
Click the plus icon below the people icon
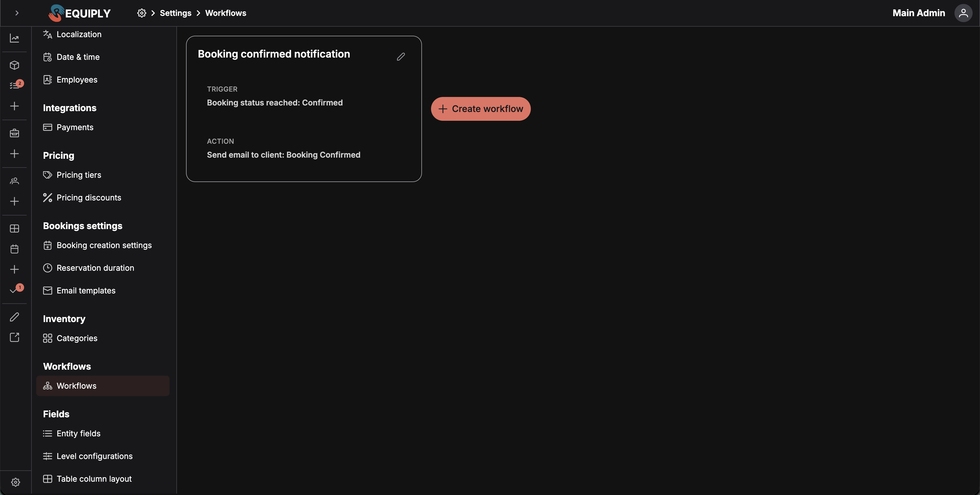(14, 201)
